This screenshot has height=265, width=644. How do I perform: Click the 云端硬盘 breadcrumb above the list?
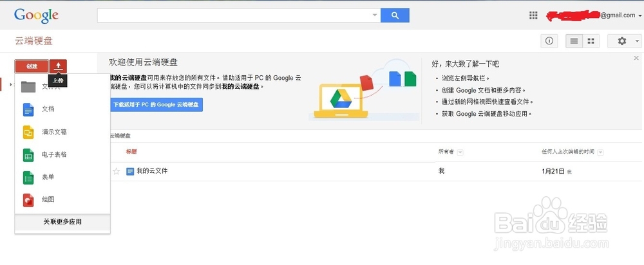tap(120, 136)
